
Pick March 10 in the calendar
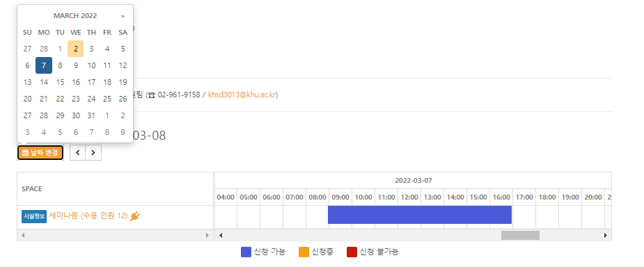click(92, 65)
